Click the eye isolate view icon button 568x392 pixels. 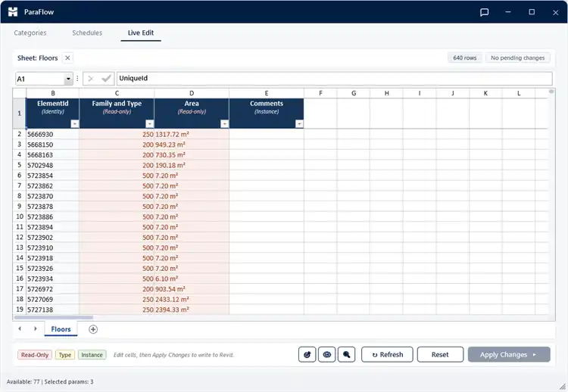tap(326, 355)
